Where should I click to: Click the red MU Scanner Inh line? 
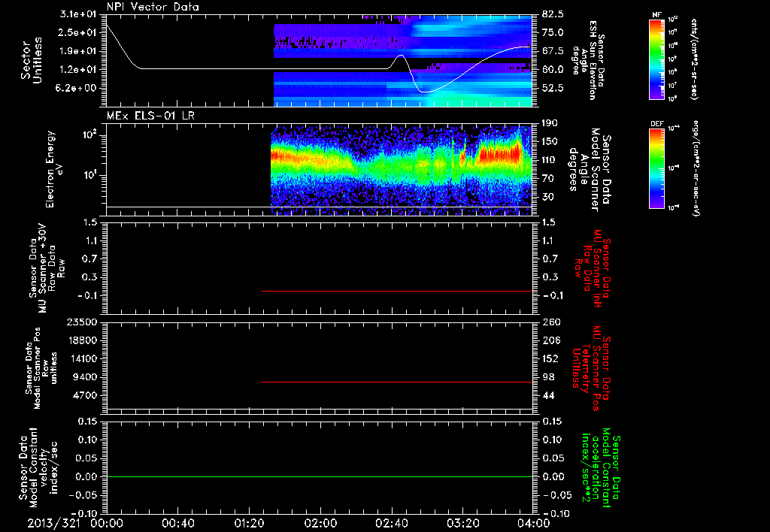[x=397, y=291]
